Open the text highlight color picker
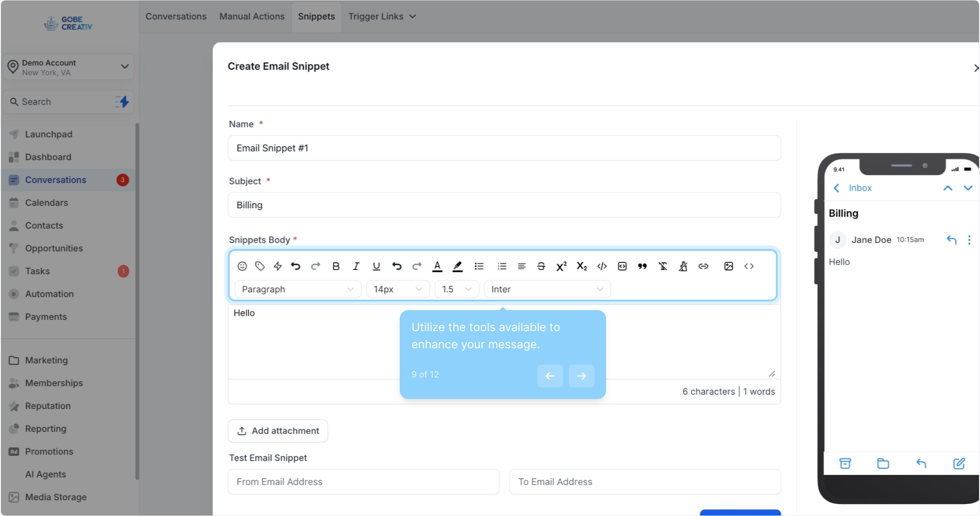 pos(458,266)
